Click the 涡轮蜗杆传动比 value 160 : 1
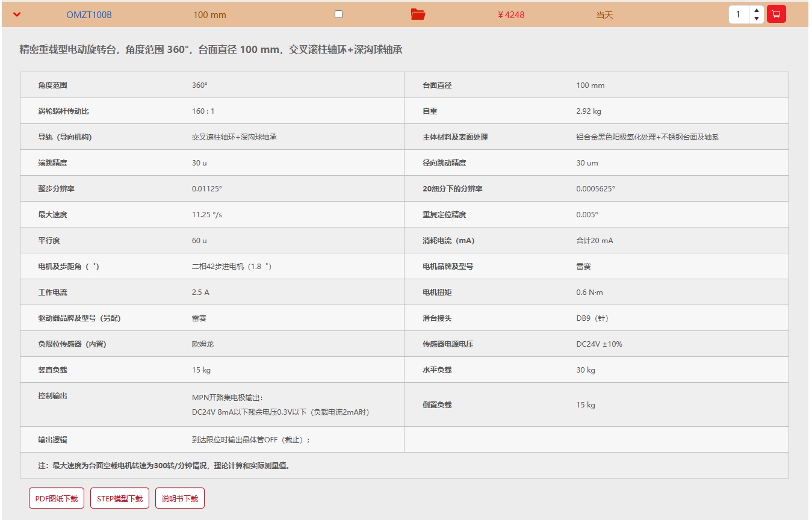812x520 pixels. pos(203,111)
